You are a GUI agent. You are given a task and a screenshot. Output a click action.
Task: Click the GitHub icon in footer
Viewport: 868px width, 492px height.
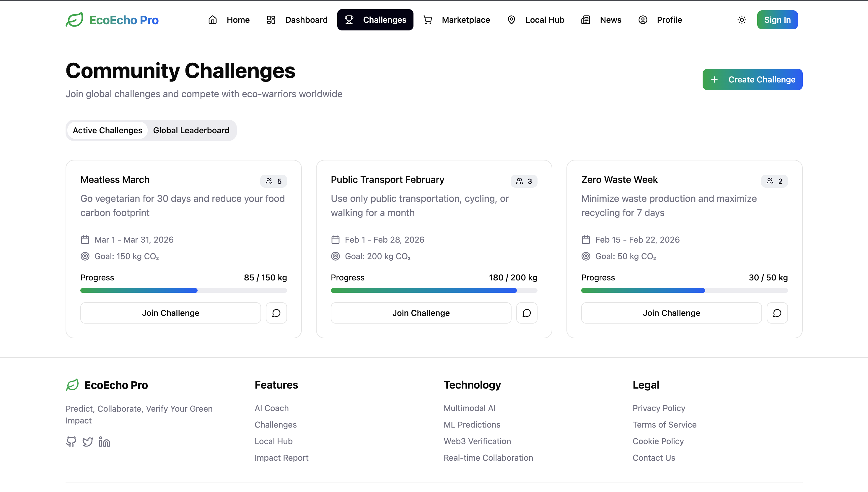click(x=71, y=442)
